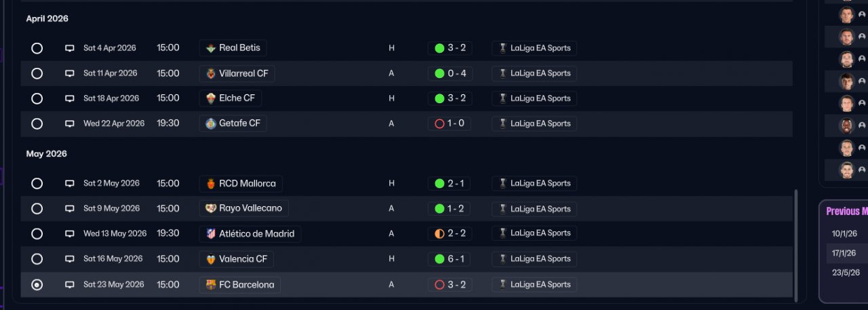The width and height of the screenshot is (868, 310).
Task: Click the green win indicator on the Villarreal result
Action: pos(439,73)
